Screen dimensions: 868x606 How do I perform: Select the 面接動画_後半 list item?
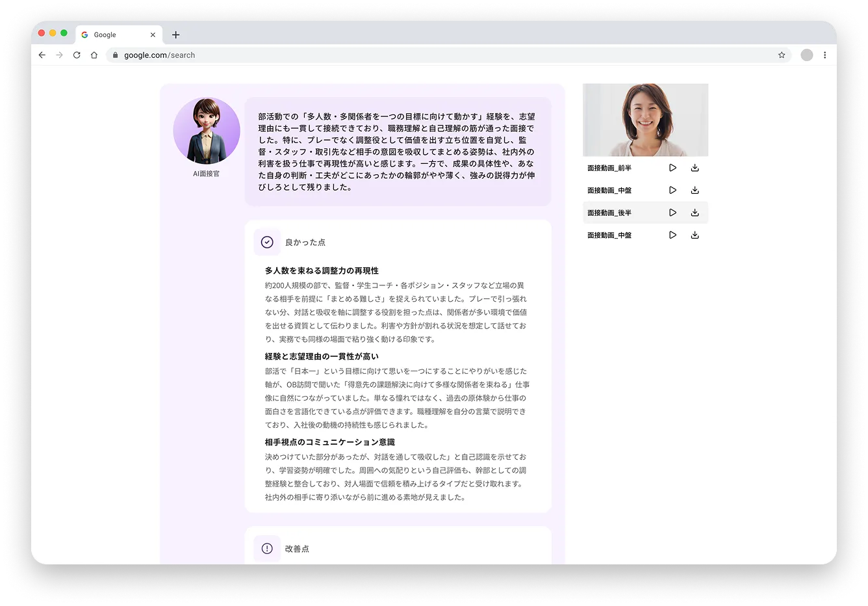click(x=645, y=213)
